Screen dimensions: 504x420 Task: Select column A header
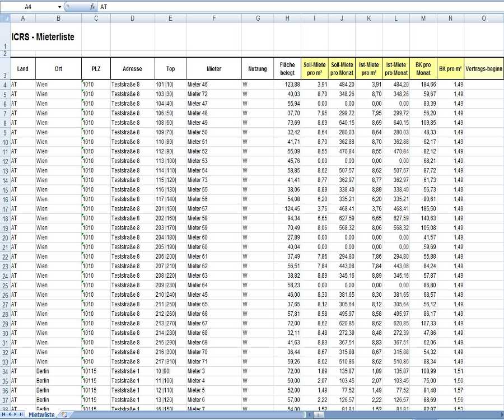[x=23, y=18]
